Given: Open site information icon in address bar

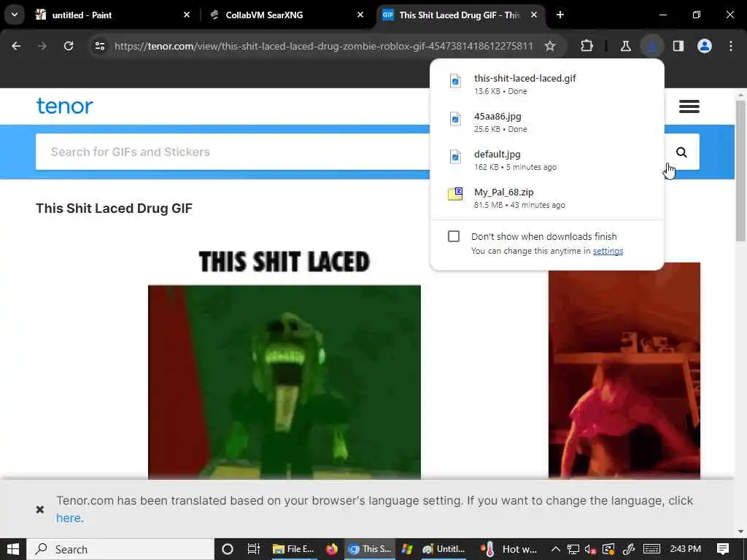Looking at the screenshot, I should (x=99, y=46).
